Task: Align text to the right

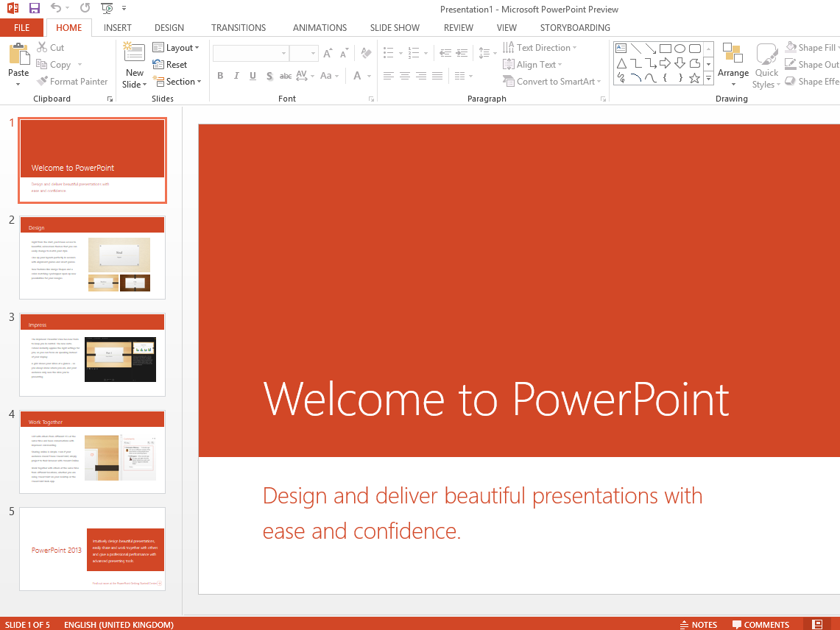Action: click(422, 76)
